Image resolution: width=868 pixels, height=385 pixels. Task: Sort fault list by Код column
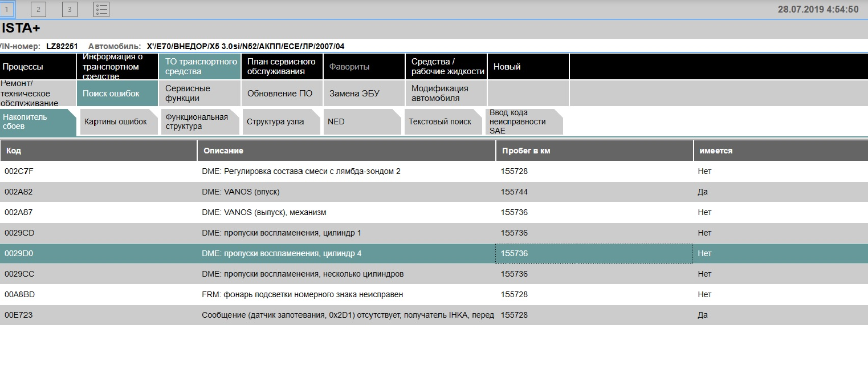(99, 151)
